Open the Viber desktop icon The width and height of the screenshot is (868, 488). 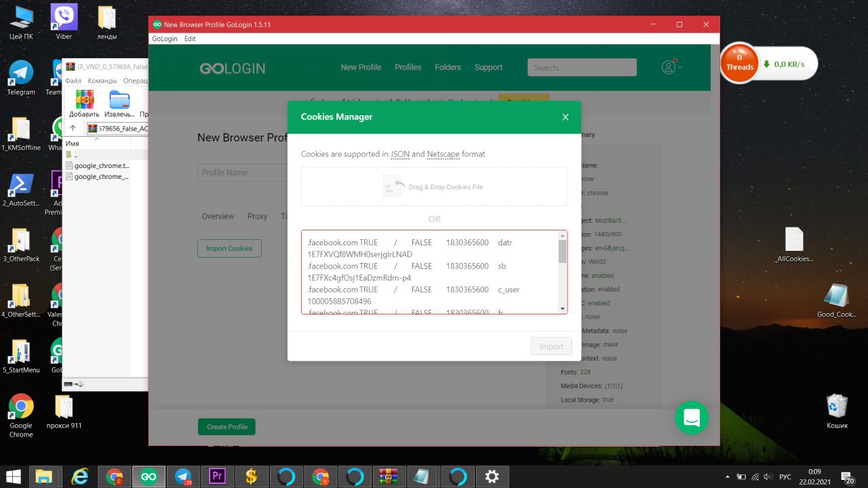pyautogui.click(x=64, y=22)
